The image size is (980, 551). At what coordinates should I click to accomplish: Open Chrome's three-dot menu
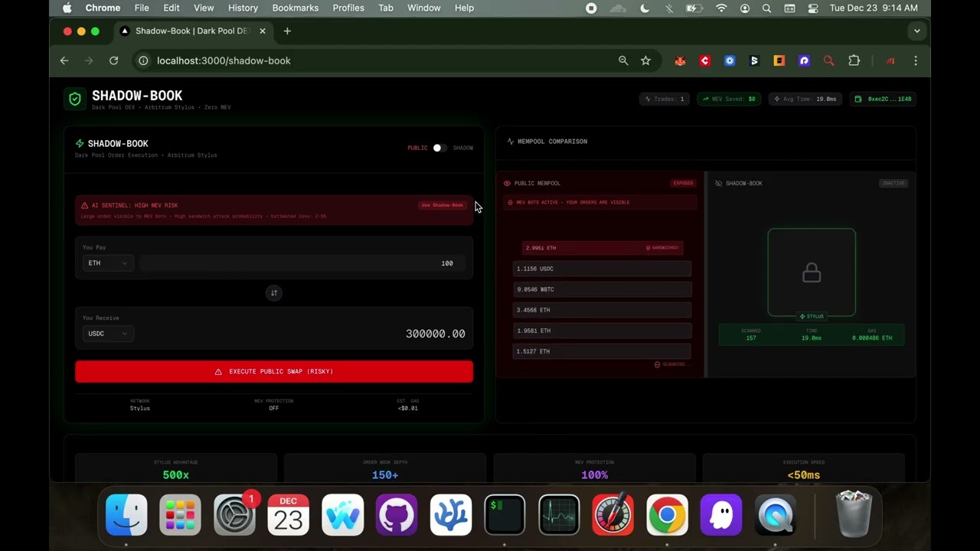tap(916, 60)
